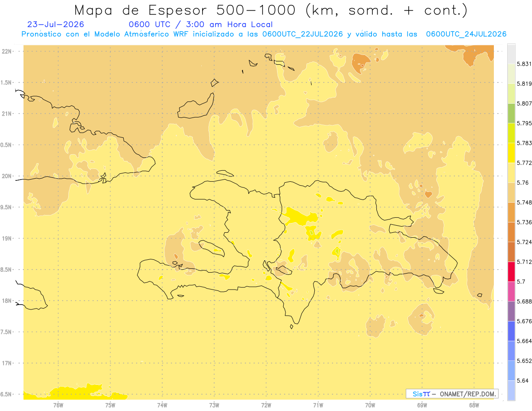The height and width of the screenshot is (411, 532).
Task: Select the date text '23-Jul-2026'
Action: click(x=55, y=24)
